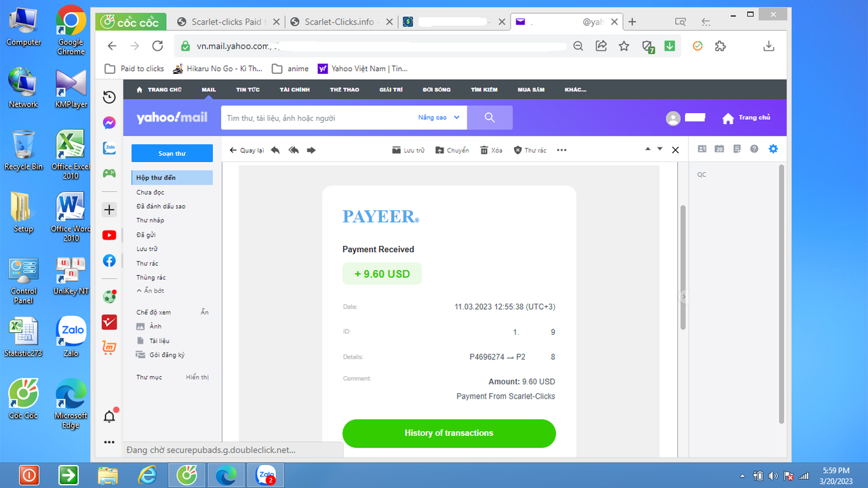Open the sidebar three-dots more menu
This screenshot has height=488, width=868.
click(x=109, y=442)
